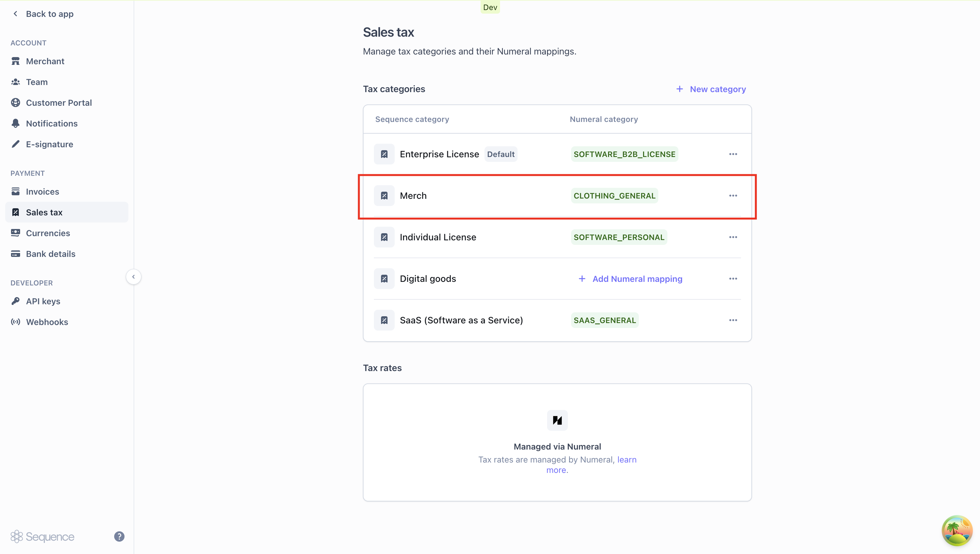Click the Notifications bell icon
The width and height of the screenshot is (980, 554).
(x=16, y=123)
